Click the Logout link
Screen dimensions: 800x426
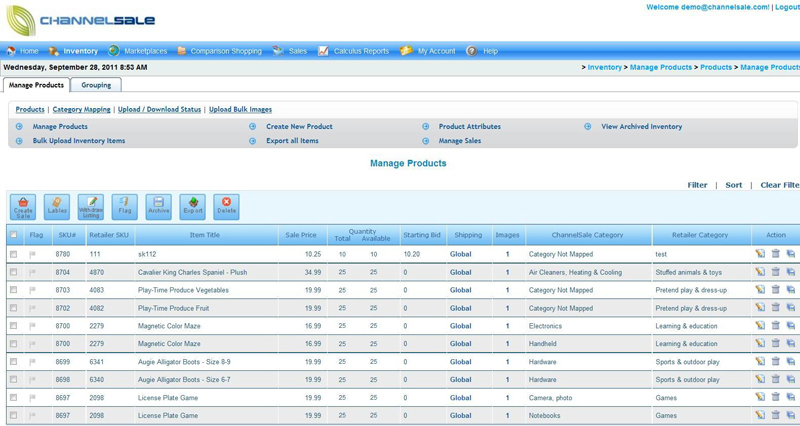pyautogui.click(x=787, y=7)
